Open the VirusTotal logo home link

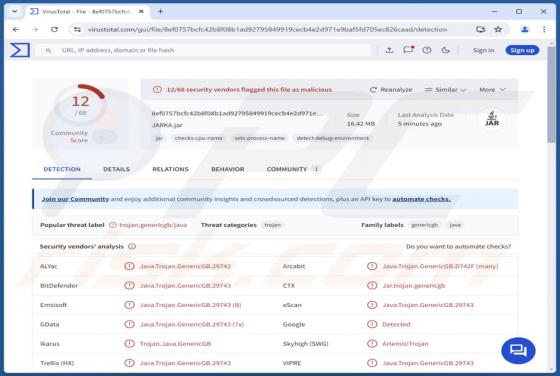[x=20, y=50]
